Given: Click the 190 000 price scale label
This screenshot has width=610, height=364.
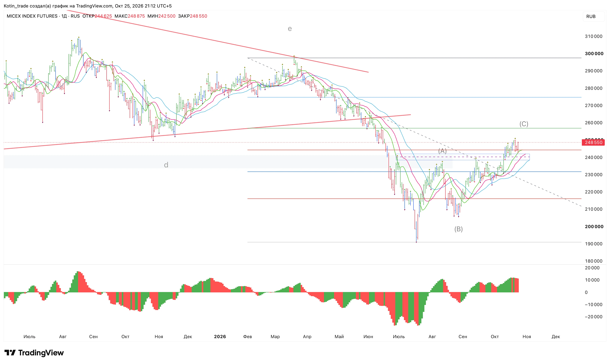Looking at the screenshot, I should [593, 243].
